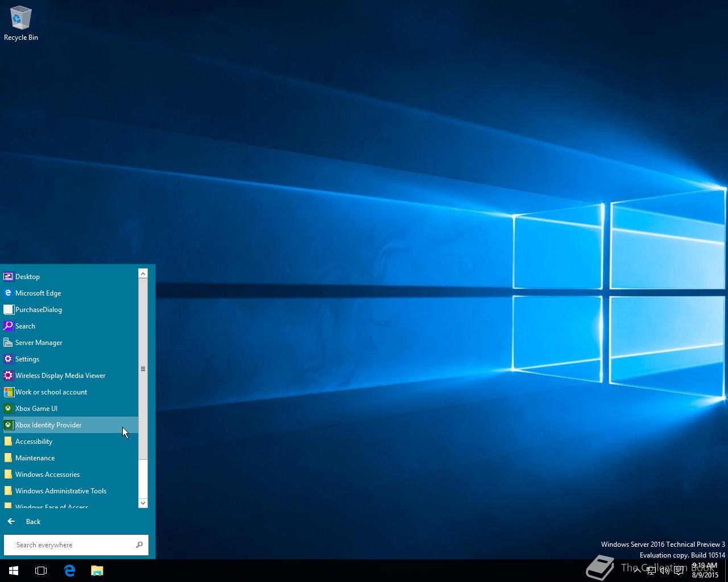Click the Start menu scroll down arrow

[143, 503]
